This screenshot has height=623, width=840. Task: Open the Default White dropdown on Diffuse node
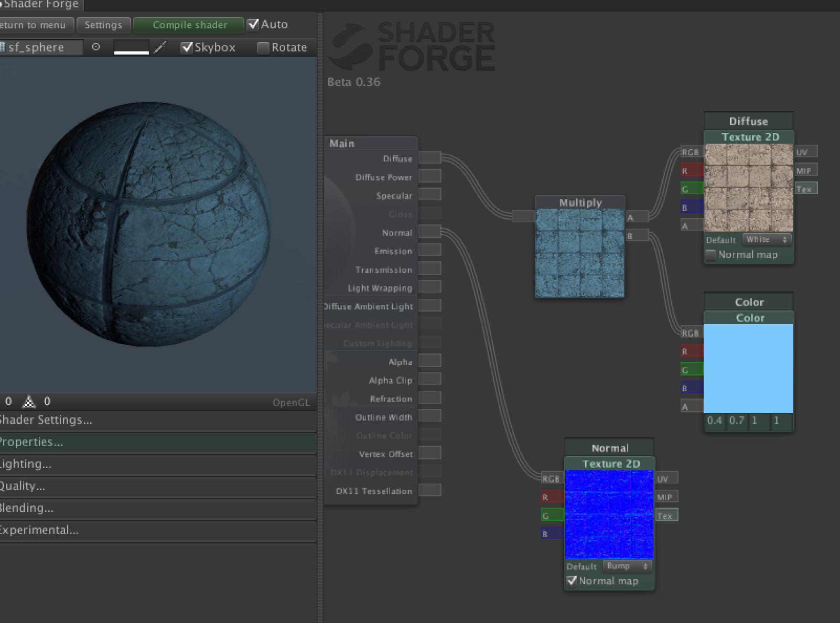coord(767,240)
